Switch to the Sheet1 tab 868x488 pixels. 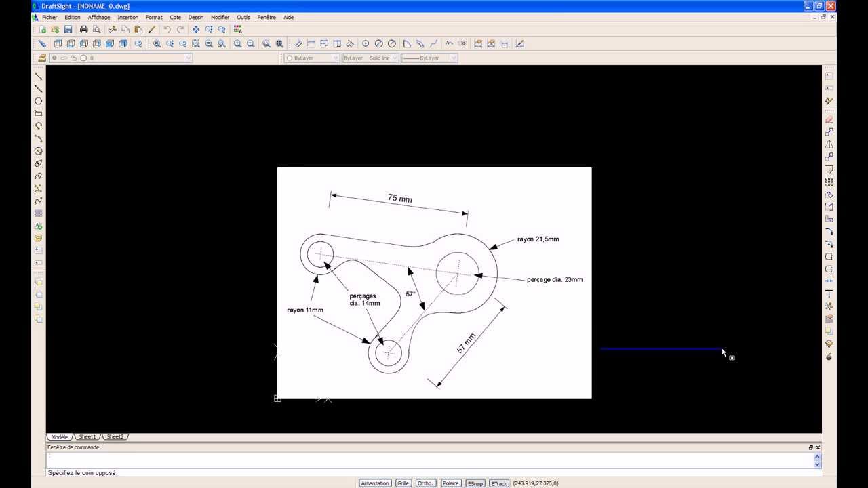click(87, 437)
